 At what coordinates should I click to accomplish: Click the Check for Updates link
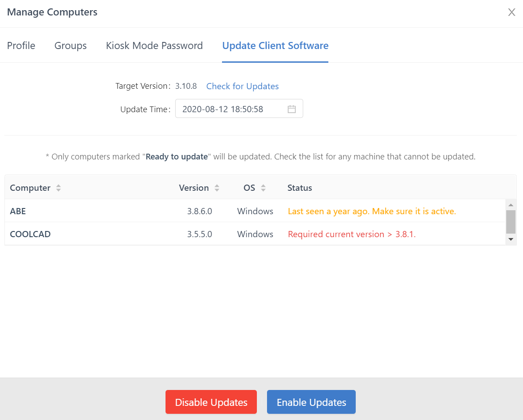tap(242, 86)
